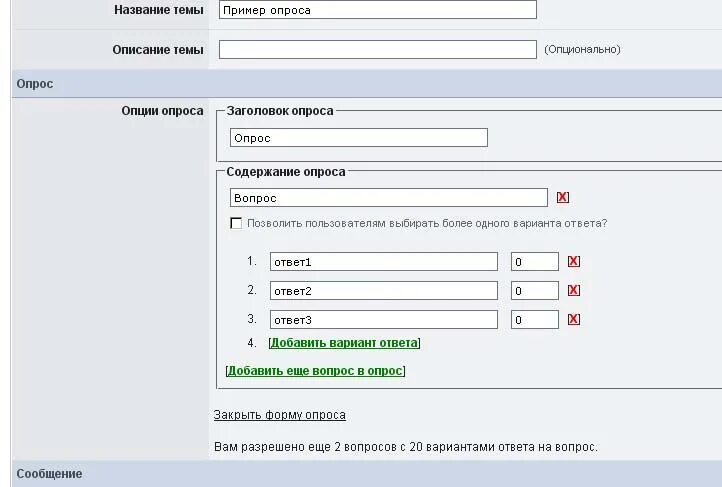
Task: Click the question field «Вопрос»
Action: (389, 197)
